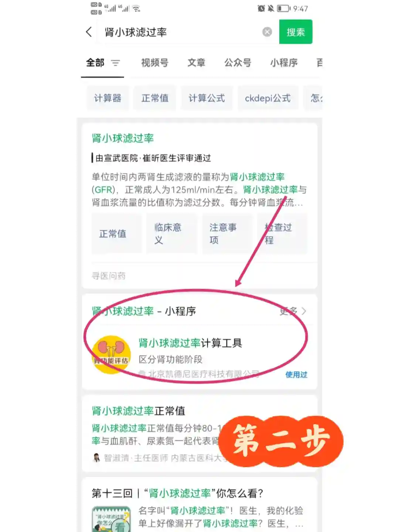
Task: Open the 肾小球滤过率正常值 article result
Action: click(139, 411)
